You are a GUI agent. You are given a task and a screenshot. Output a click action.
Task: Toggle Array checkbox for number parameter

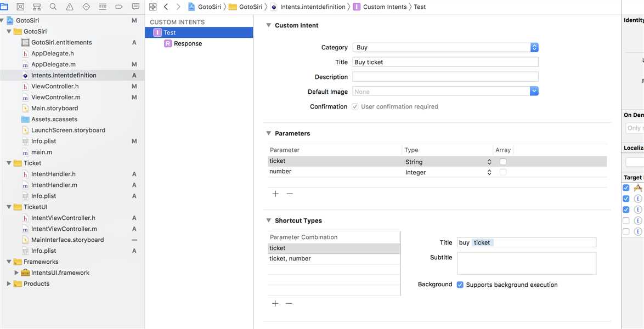tap(502, 172)
